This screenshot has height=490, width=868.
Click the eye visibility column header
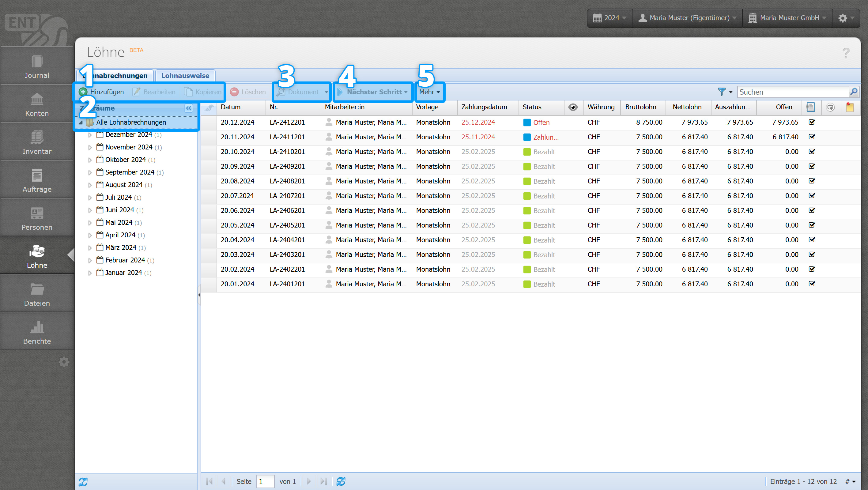click(x=573, y=107)
